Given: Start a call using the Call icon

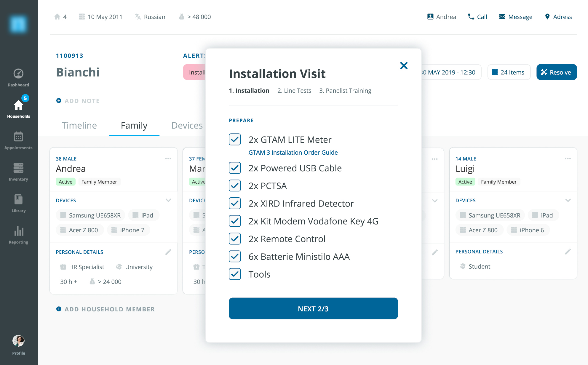Looking at the screenshot, I should point(471,17).
